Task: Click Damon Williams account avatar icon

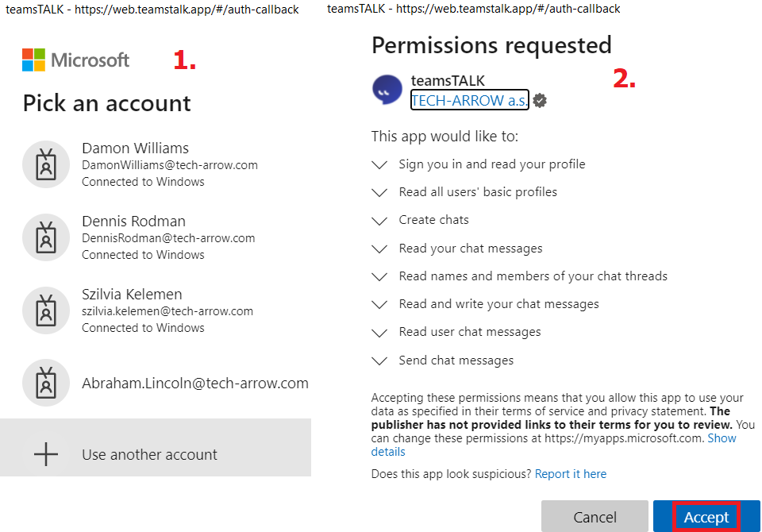Action: point(47,164)
